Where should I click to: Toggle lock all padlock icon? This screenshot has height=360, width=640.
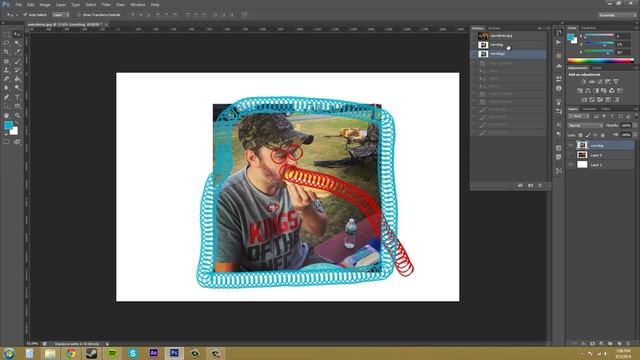point(603,135)
